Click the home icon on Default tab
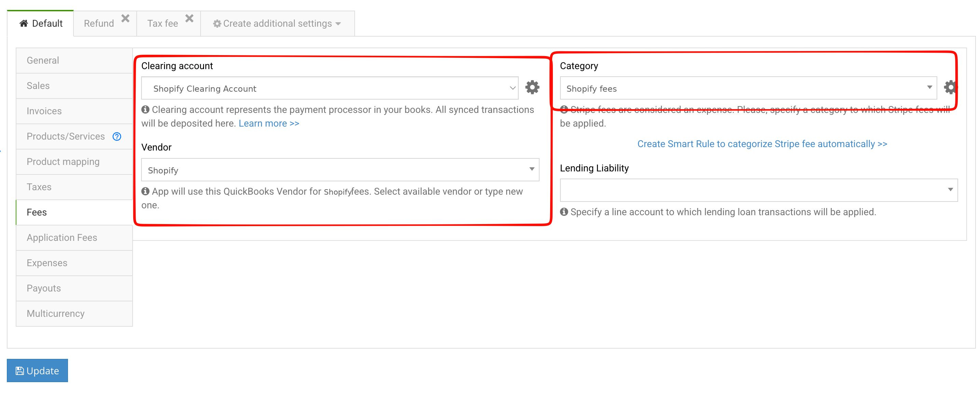 point(24,23)
